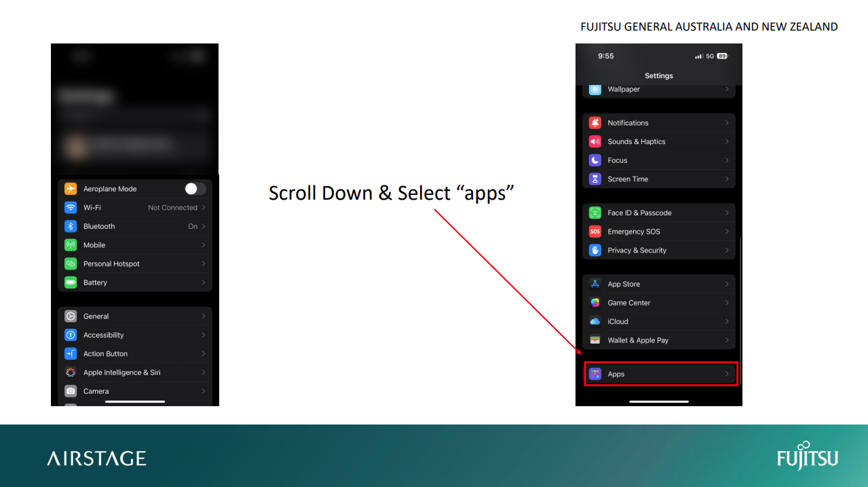Tap the Personal Hotspot icon

click(x=71, y=264)
